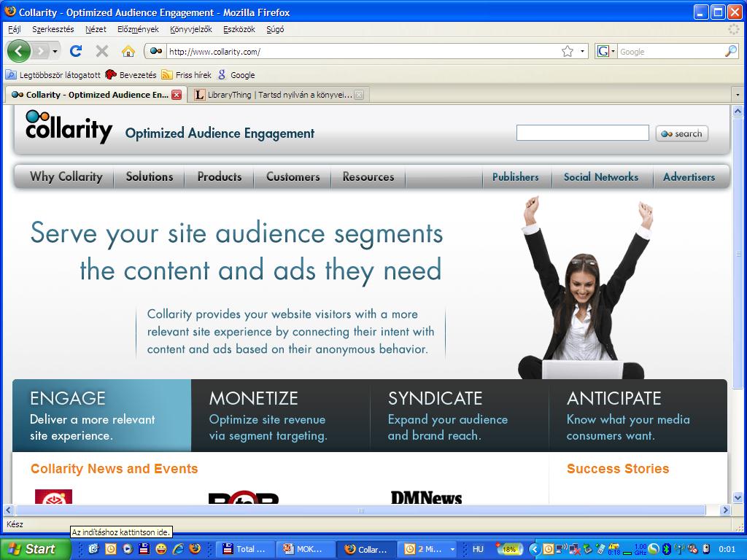The image size is (747, 560).
Task: Open the Nézet menu
Action: pos(96,29)
